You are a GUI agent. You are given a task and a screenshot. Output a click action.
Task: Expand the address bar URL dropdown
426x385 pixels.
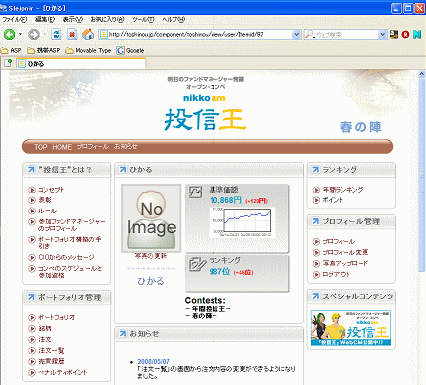296,34
